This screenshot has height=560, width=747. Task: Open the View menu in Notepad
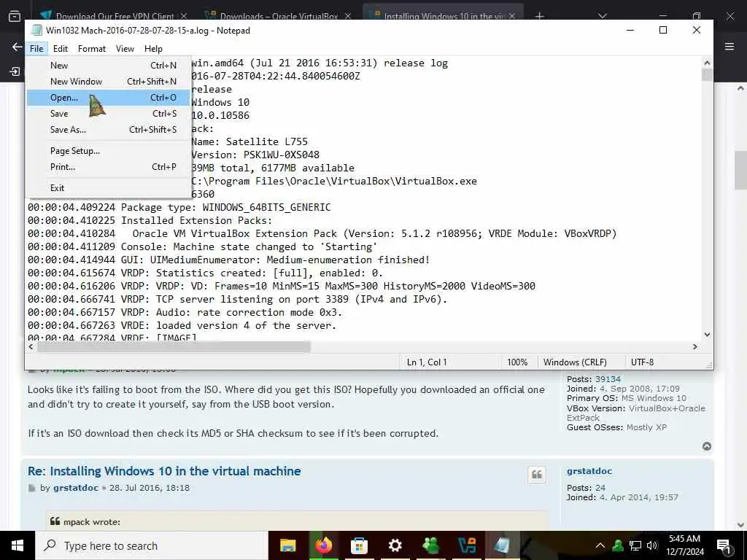click(125, 49)
